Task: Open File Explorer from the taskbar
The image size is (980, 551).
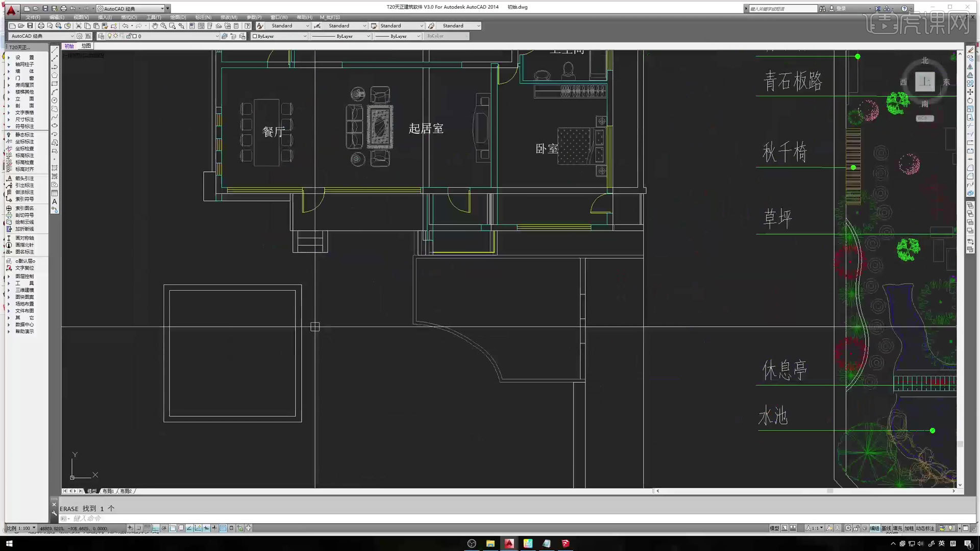Action: (490, 543)
